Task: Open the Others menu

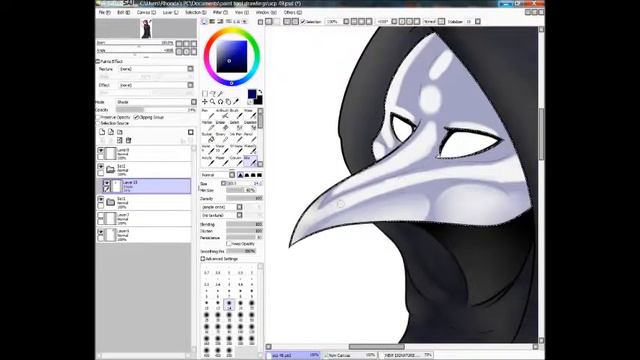Action: [x=293, y=13]
